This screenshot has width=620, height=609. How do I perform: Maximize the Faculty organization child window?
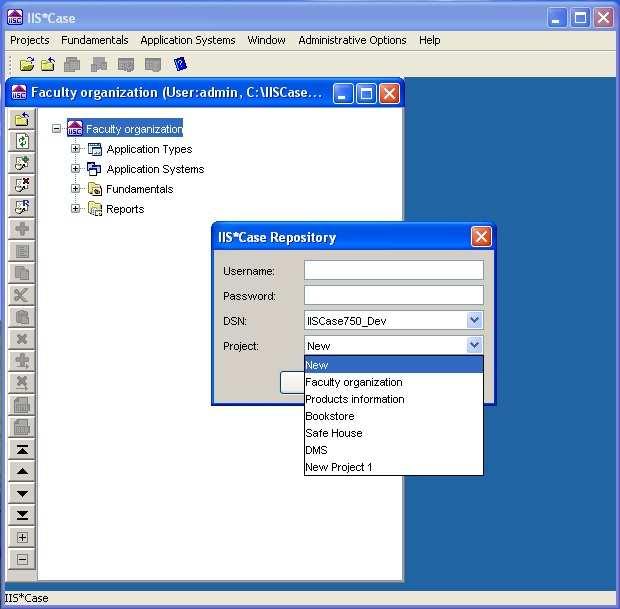coord(366,94)
